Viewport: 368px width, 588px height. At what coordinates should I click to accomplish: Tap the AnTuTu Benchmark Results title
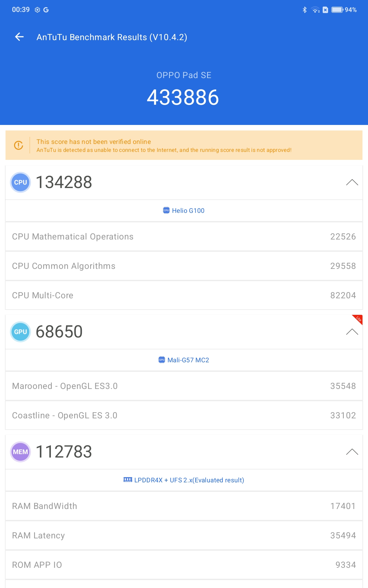click(x=112, y=37)
